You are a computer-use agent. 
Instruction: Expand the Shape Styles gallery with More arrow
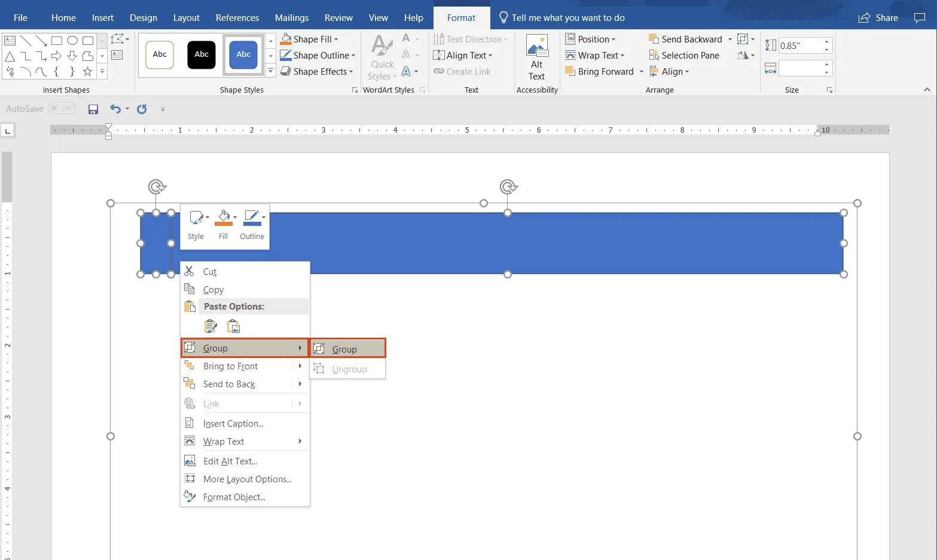coord(270,69)
